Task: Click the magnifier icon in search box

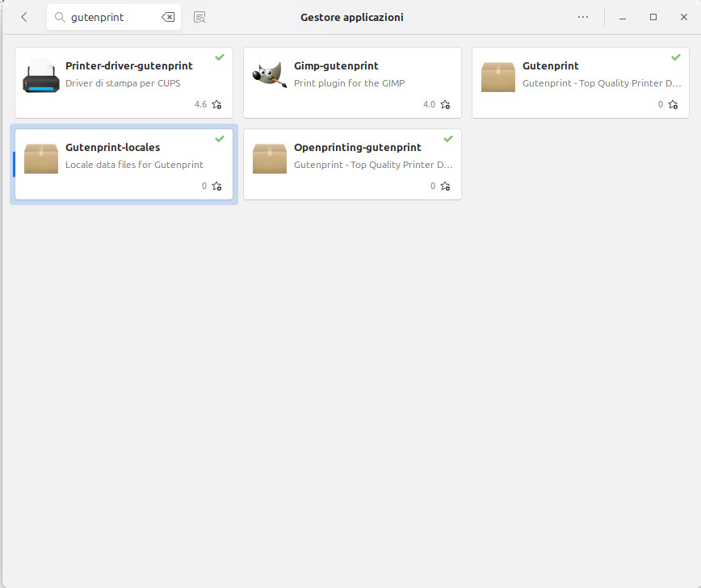Action: tap(60, 18)
